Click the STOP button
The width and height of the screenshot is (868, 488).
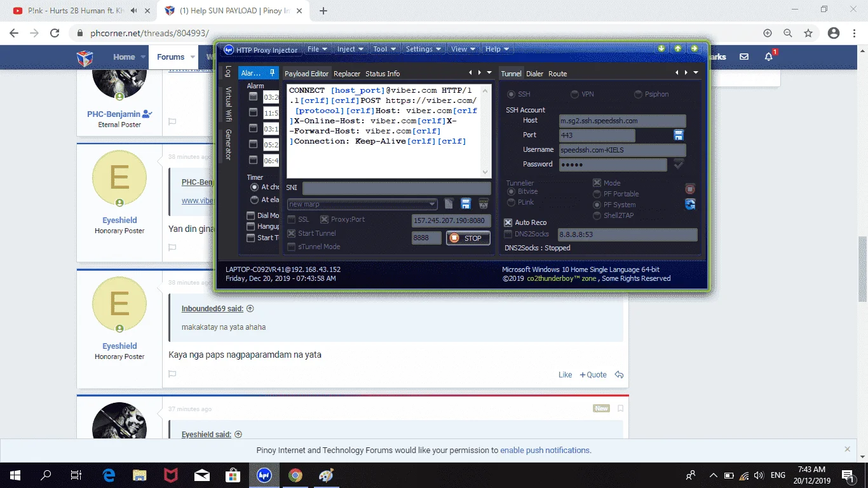(x=468, y=238)
